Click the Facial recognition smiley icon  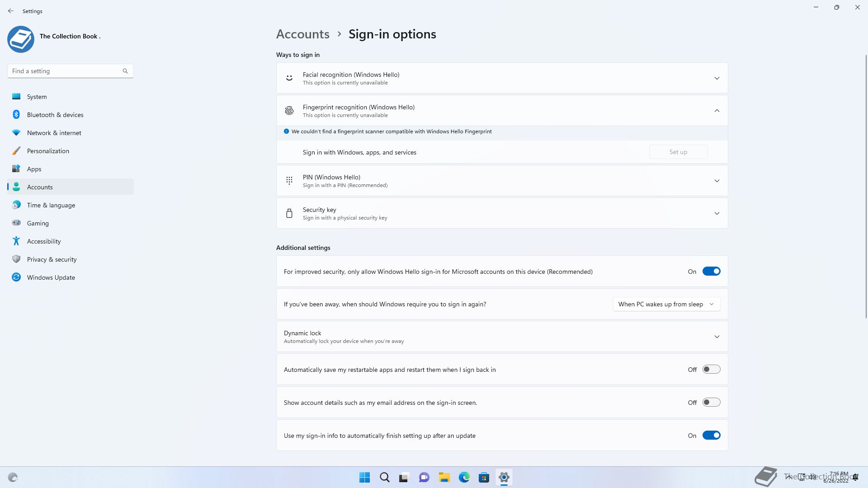click(x=289, y=78)
